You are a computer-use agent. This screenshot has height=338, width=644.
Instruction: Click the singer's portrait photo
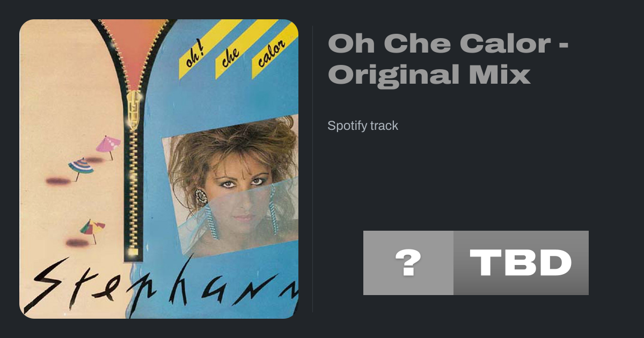[231, 185]
